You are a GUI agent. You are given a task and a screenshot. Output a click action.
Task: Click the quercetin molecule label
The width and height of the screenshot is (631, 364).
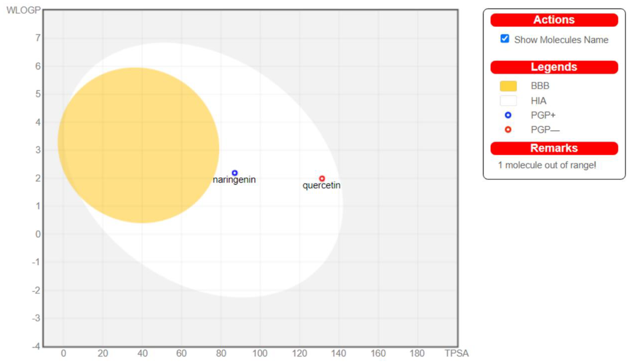tap(321, 185)
